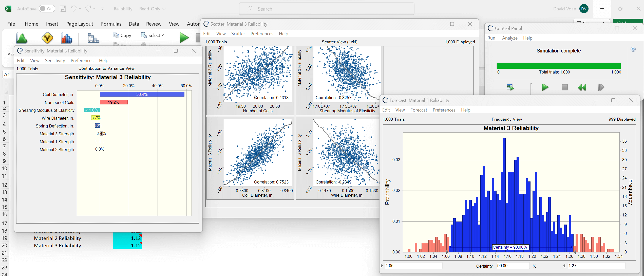Click the Certainty percentage input field
The width and height of the screenshot is (644, 276).
(x=512, y=266)
